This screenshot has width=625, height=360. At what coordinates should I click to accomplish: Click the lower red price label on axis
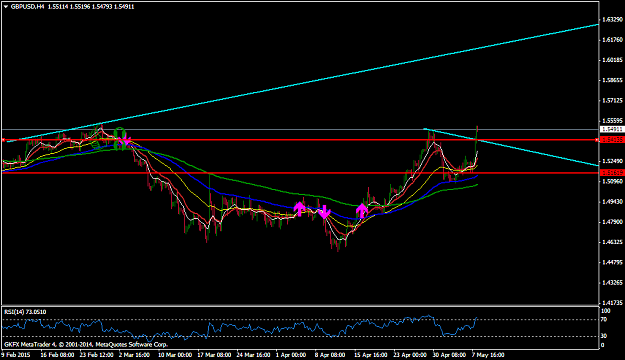coord(612,173)
